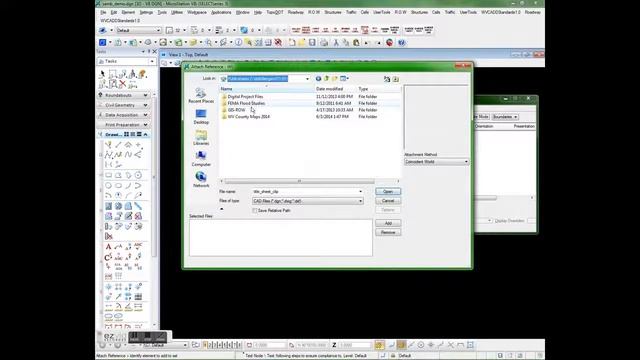This screenshot has height=360, width=640.
Task: Open the File name history dropdown arrow
Action: (360, 191)
